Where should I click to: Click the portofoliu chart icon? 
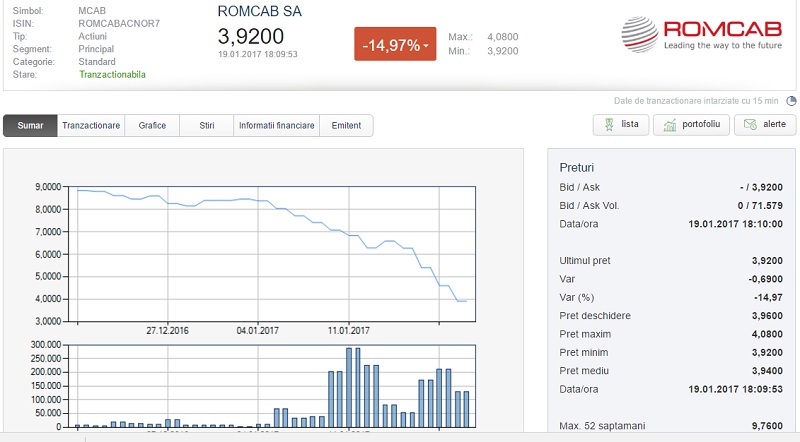click(x=669, y=125)
